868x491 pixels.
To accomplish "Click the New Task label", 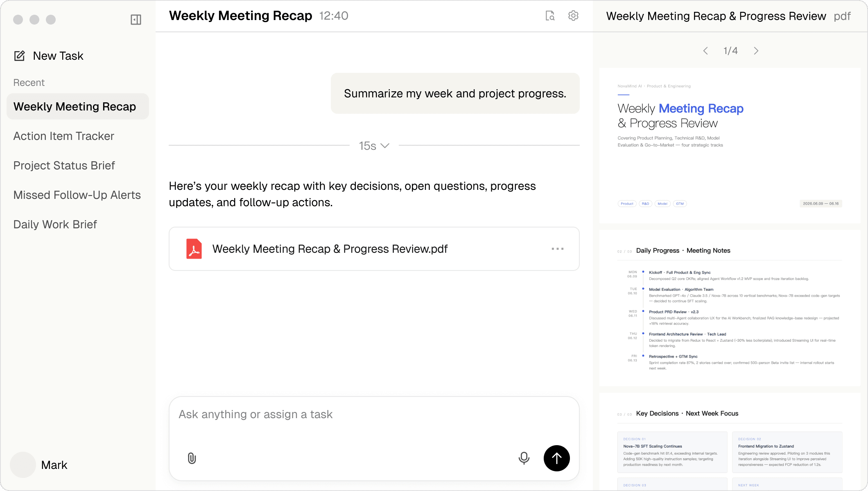I will pos(58,56).
